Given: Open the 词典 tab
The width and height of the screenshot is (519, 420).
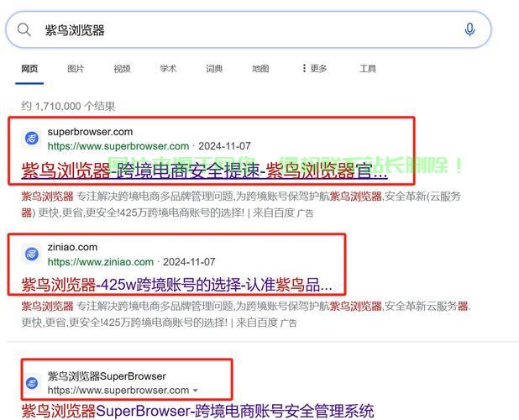Looking at the screenshot, I should [x=214, y=69].
